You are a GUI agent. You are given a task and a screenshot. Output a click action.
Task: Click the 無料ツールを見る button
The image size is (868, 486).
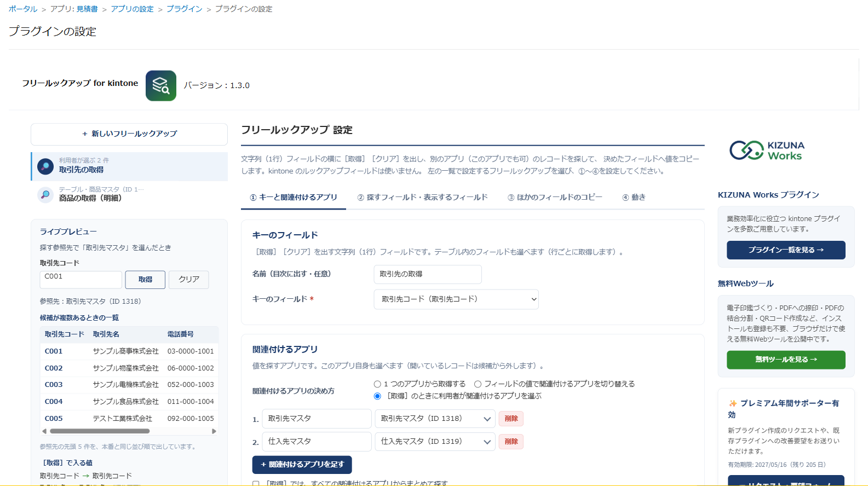786,360
